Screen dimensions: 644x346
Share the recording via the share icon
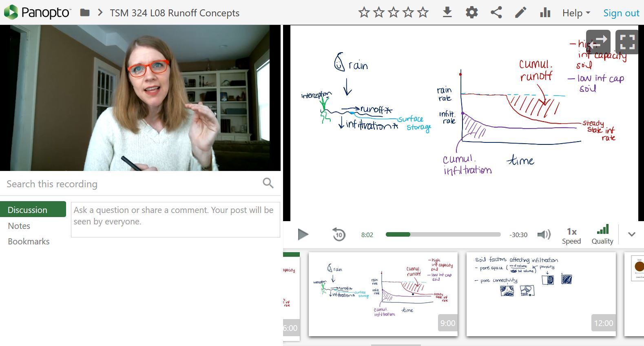(x=496, y=13)
